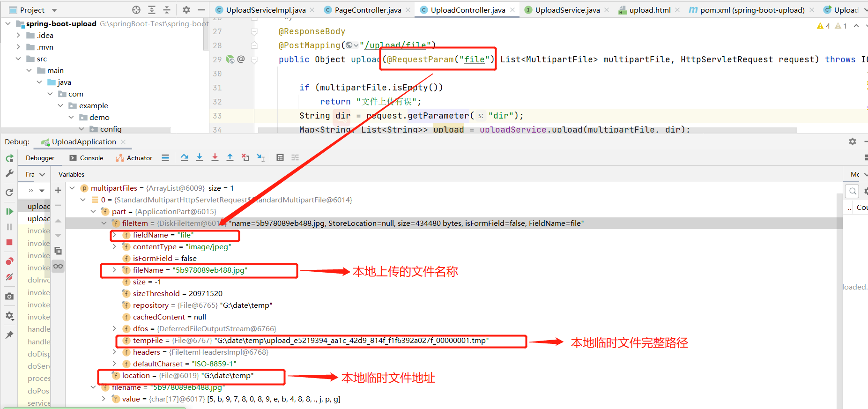Switch to upload.html tab
868x409 pixels.
click(650, 10)
